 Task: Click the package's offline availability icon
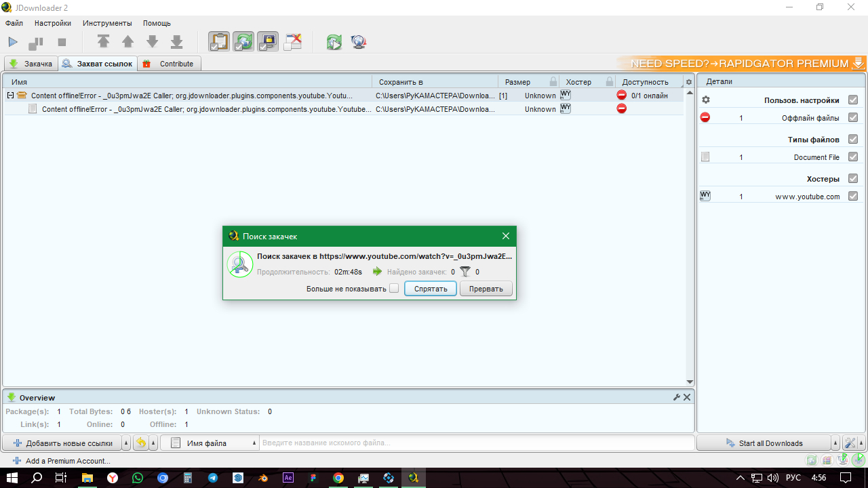[621, 96]
